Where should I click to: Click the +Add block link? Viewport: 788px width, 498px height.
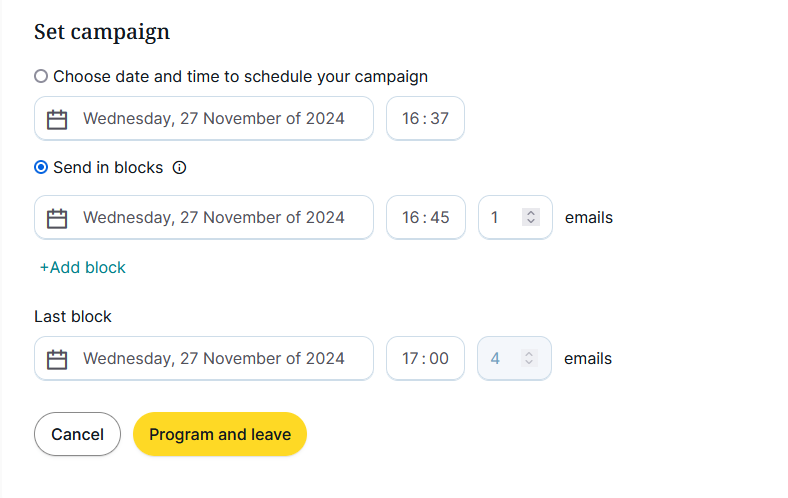pos(83,268)
